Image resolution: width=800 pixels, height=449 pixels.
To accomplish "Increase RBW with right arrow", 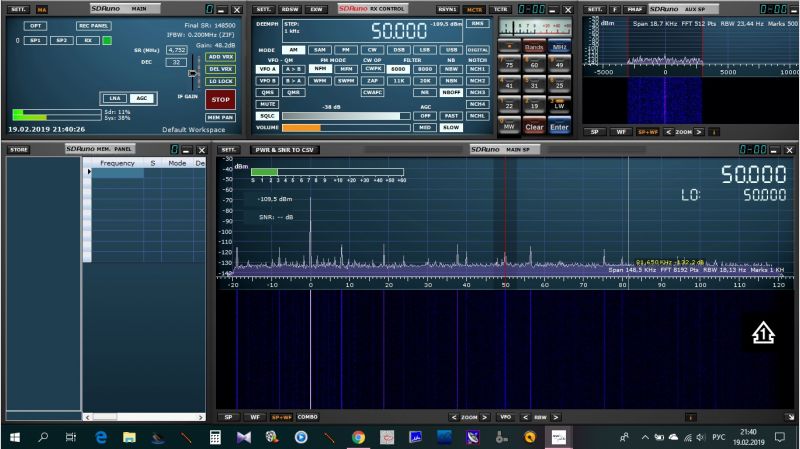I will pyautogui.click(x=556, y=417).
